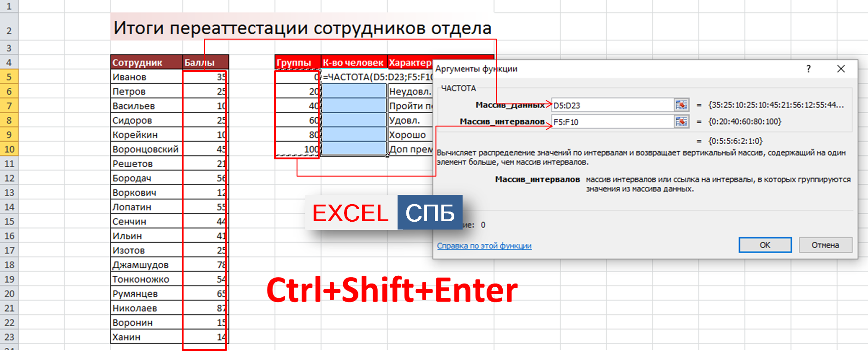Click range selector icon beside Массив_интервалов field
868x351 pixels.
pos(681,122)
